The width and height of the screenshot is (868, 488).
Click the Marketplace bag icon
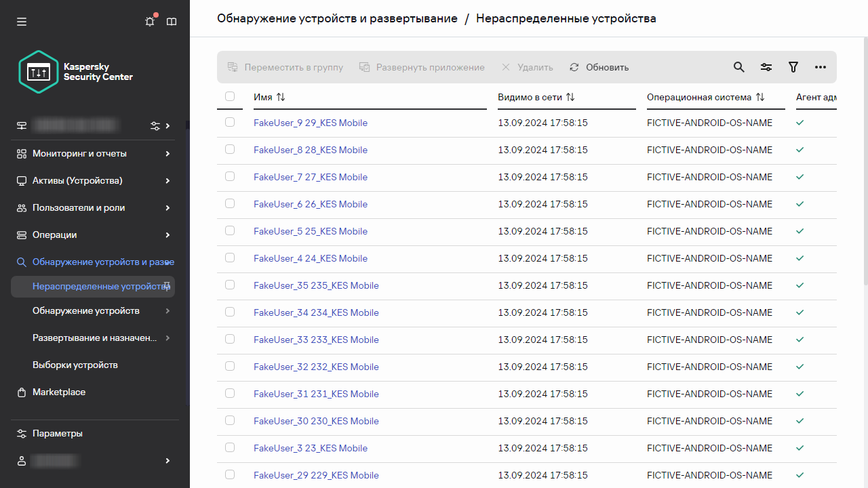point(22,392)
